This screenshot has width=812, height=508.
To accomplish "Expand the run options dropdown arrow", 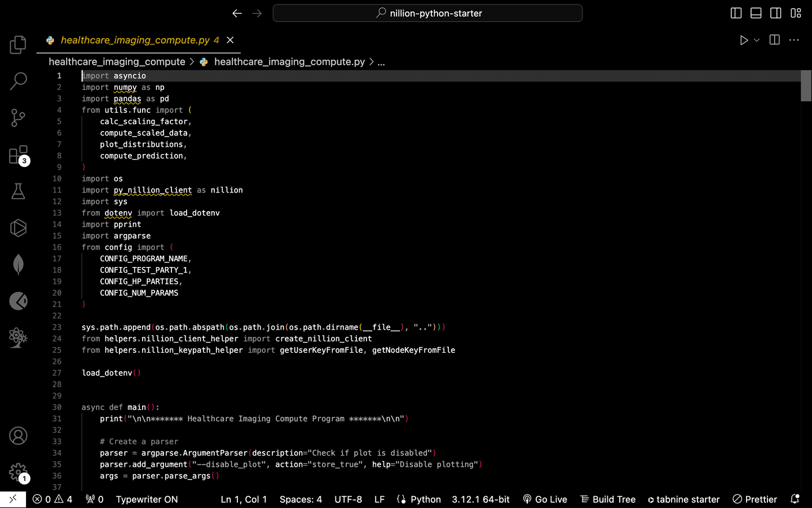I will pos(757,40).
